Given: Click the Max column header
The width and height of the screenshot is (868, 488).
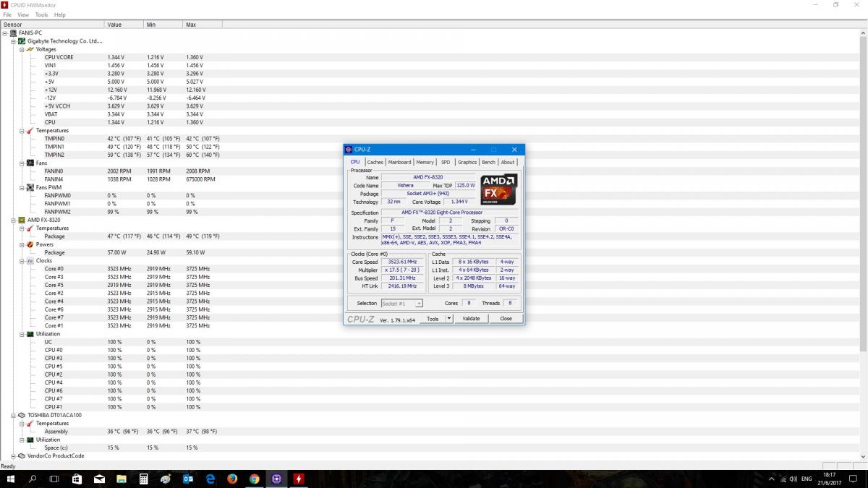Looking at the screenshot, I should pyautogui.click(x=203, y=25).
